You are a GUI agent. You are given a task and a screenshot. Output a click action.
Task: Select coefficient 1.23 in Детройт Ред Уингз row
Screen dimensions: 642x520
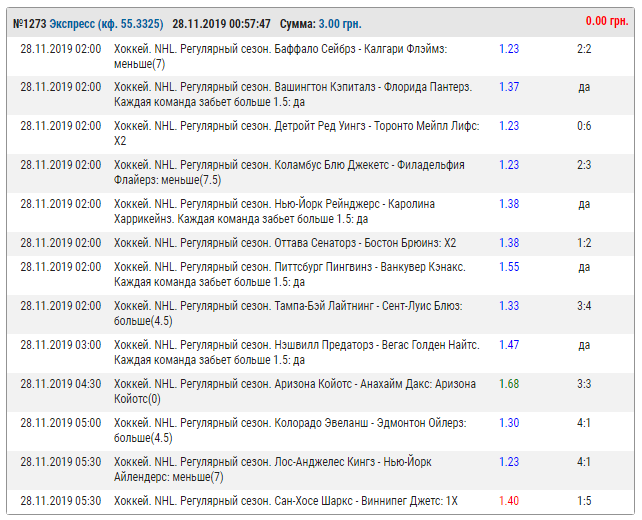[509, 126]
